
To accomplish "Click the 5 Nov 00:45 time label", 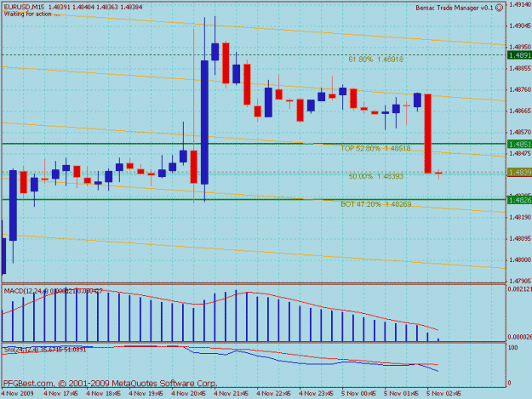I will 358,394.
